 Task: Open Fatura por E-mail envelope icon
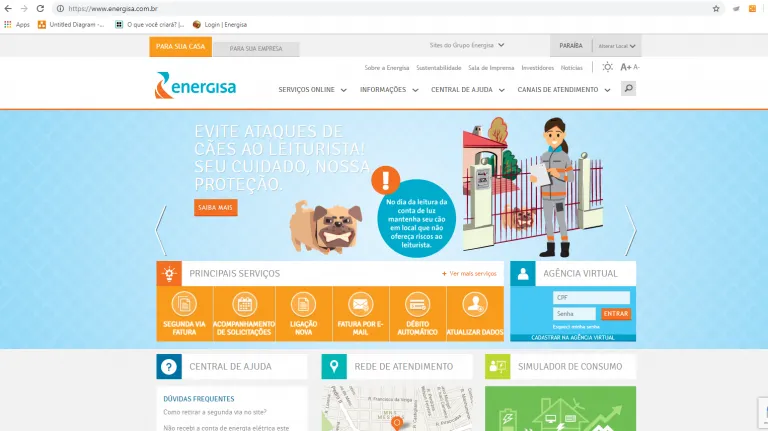click(x=360, y=304)
